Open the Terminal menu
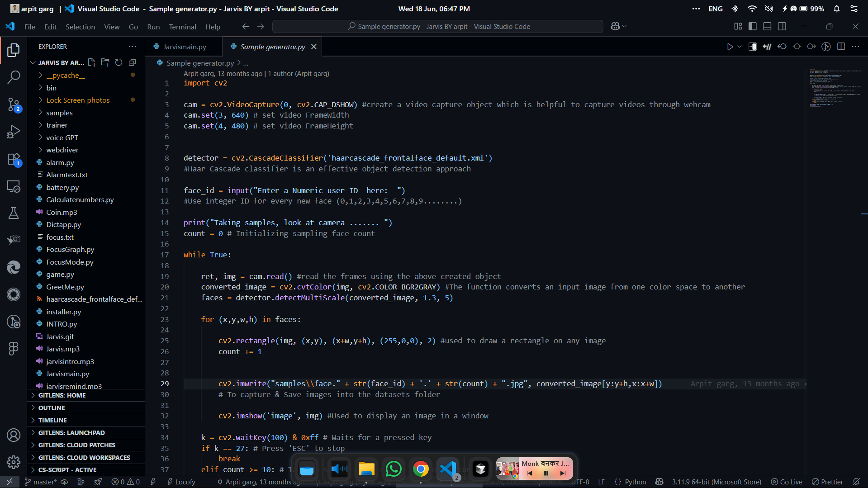This screenshot has width=868, height=488. (x=182, y=27)
